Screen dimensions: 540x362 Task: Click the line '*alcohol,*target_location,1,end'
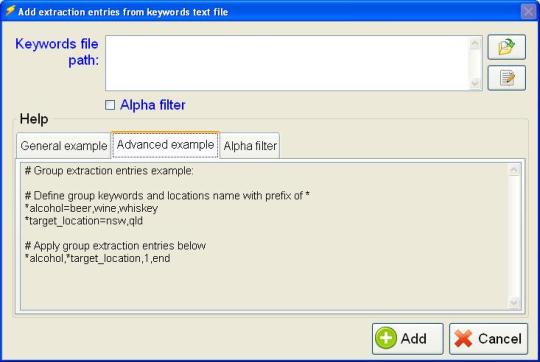pyautogui.click(x=97, y=258)
